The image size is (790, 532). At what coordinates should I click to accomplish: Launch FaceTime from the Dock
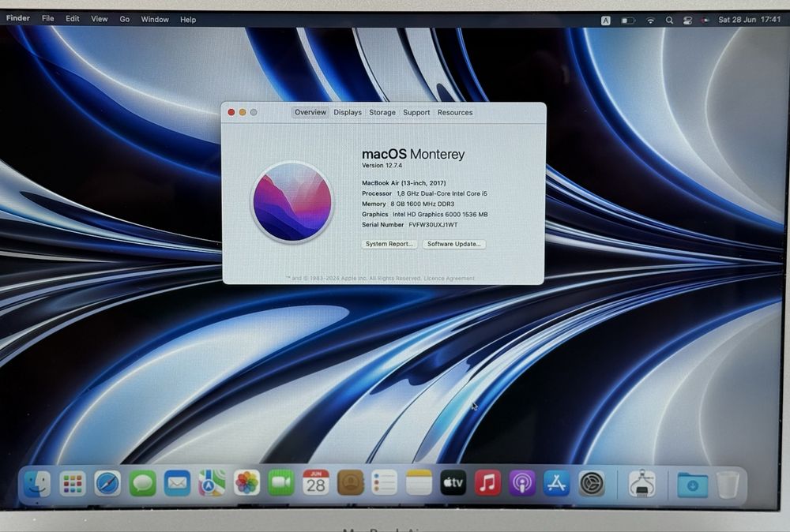(281, 483)
